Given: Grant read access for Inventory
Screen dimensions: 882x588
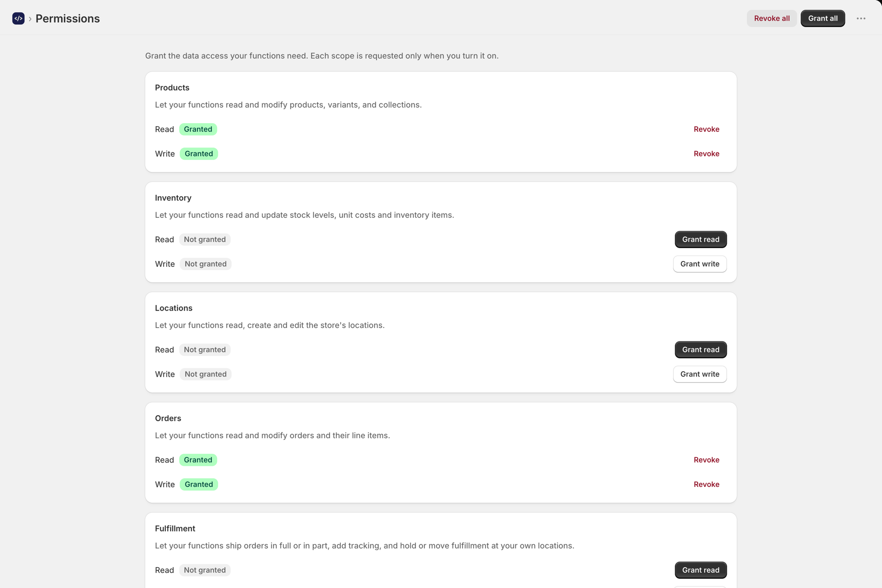Looking at the screenshot, I should tap(701, 239).
